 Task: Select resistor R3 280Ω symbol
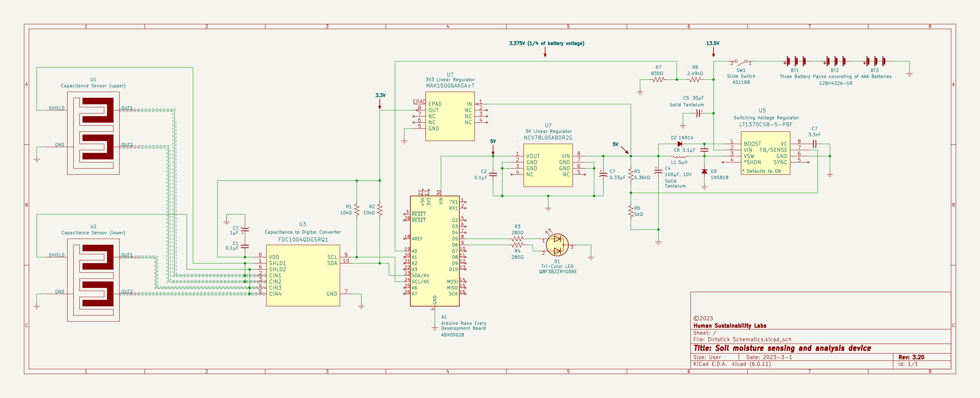pos(517,239)
